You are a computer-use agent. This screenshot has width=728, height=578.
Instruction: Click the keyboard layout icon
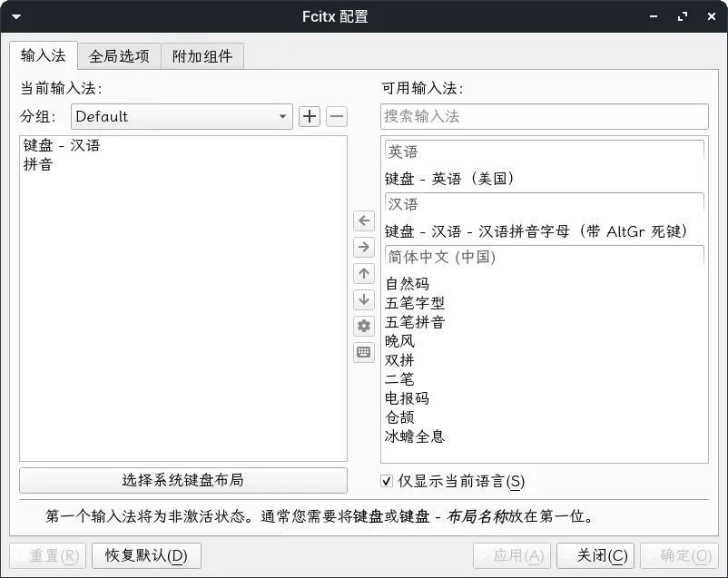[364, 352]
